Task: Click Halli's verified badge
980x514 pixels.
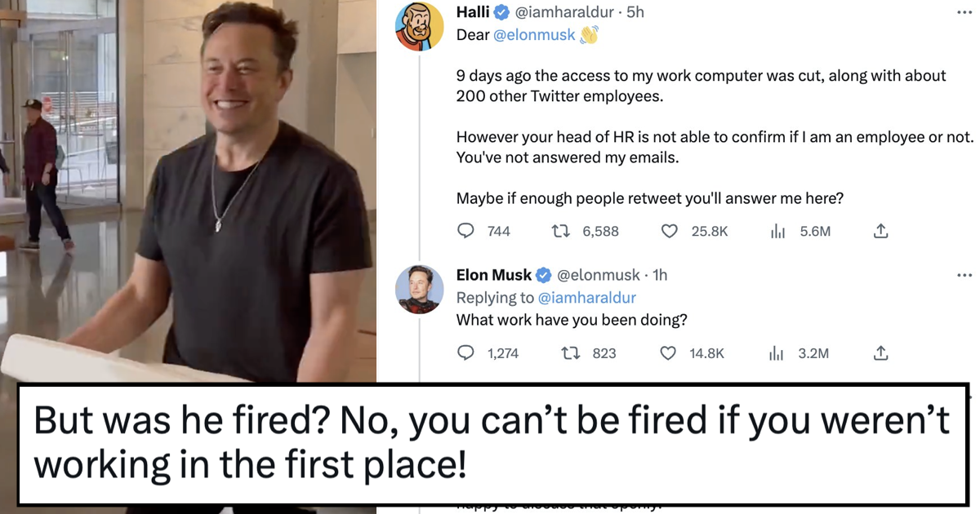Action: point(503,12)
